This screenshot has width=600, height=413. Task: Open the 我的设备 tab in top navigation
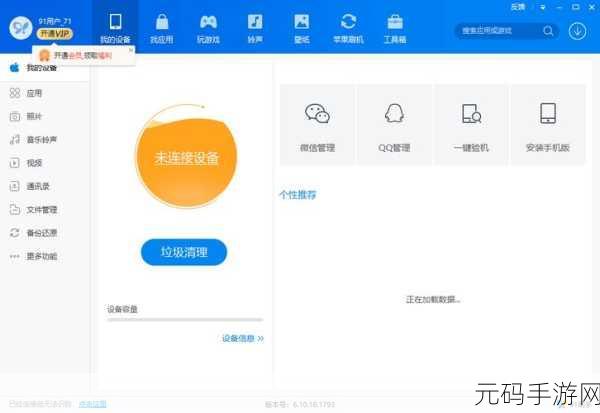(115, 28)
